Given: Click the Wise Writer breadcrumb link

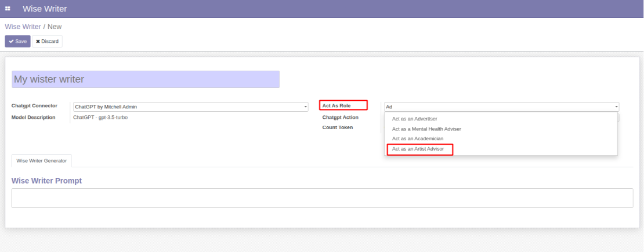Looking at the screenshot, I should (x=23, y=27).
